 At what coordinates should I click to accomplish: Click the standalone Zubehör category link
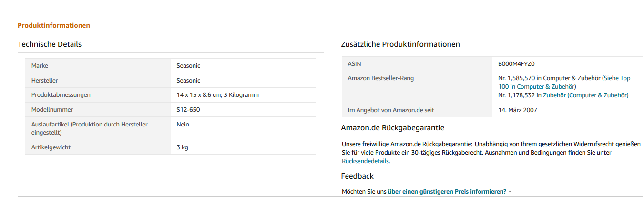554,95
